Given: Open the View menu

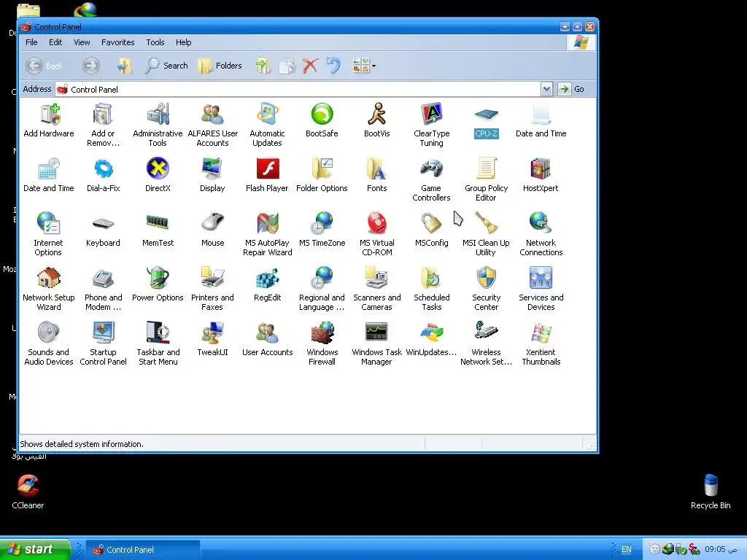Looking at the screenshot, I should coord(82,42).
